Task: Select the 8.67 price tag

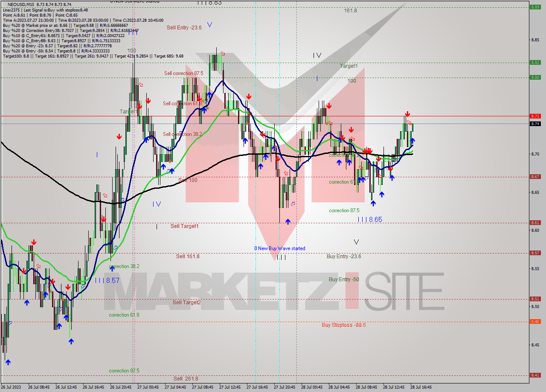Action: coord(535,176)
